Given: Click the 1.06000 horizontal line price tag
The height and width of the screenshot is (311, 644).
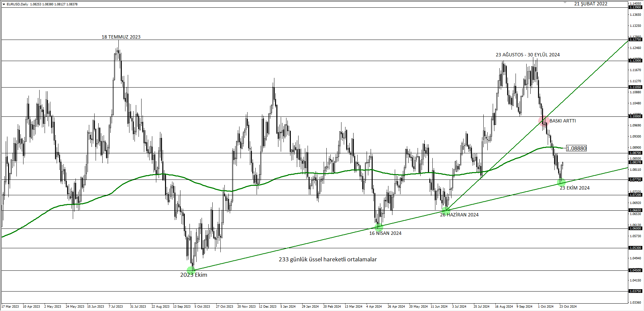Looking at the screenshot, I should [635, 228].
